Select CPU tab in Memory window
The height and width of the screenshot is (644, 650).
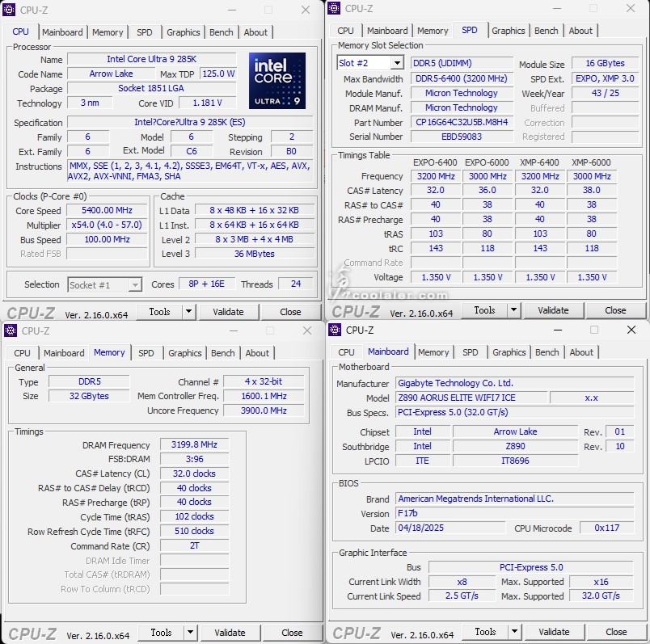(22, 353)
